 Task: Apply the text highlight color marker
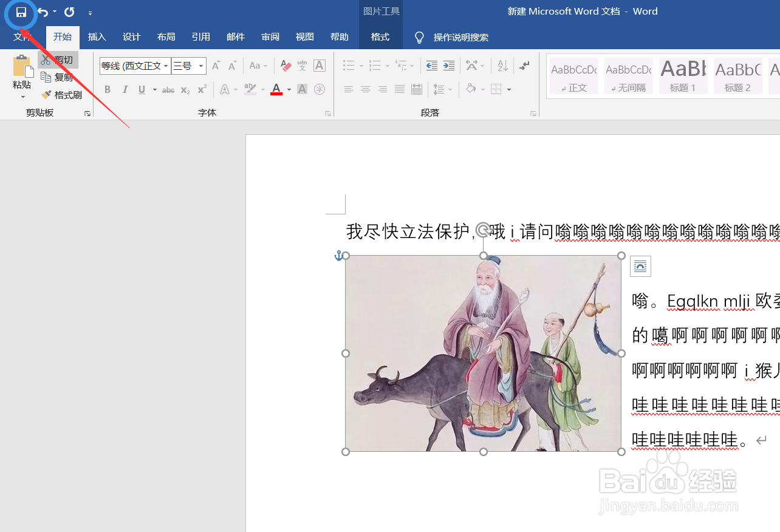[250, 90]
